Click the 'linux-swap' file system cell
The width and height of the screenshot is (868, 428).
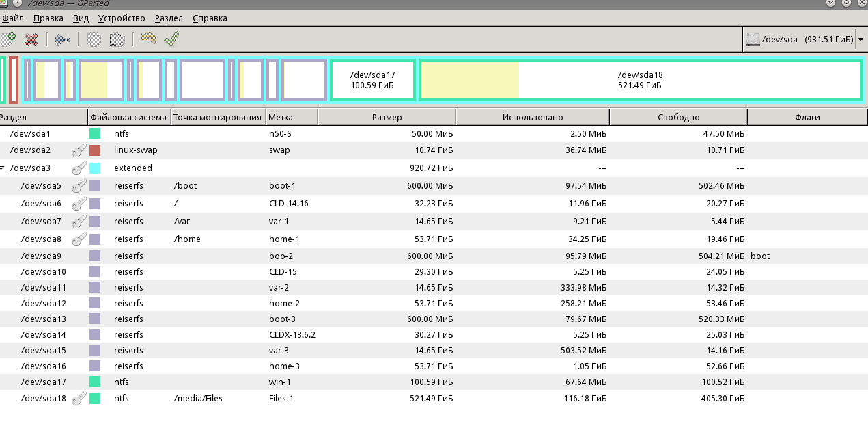[x=136, y=150]
